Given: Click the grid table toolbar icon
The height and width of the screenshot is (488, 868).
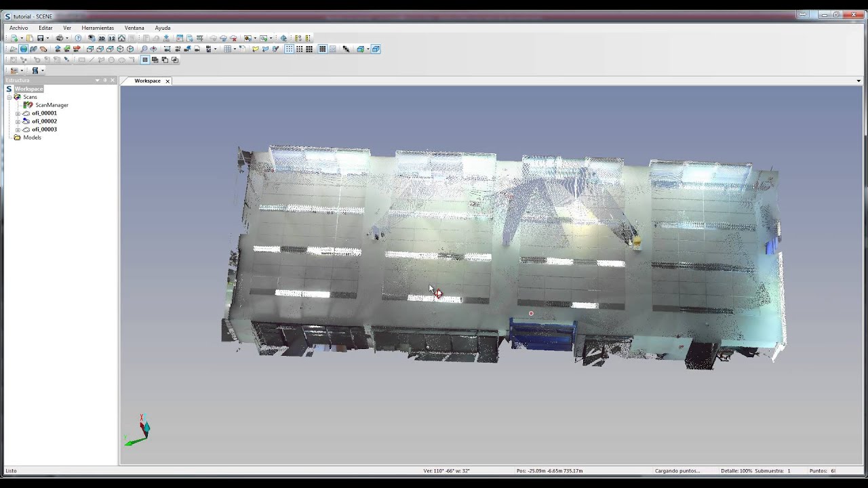Looking at the screenshot, I should click(227, 49).
